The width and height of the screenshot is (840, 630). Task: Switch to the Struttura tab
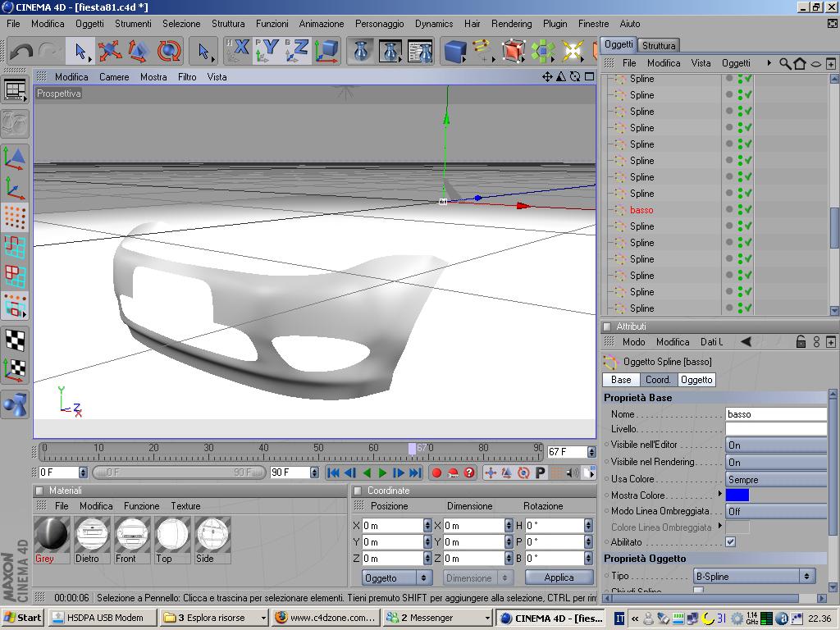click(658, 46)
